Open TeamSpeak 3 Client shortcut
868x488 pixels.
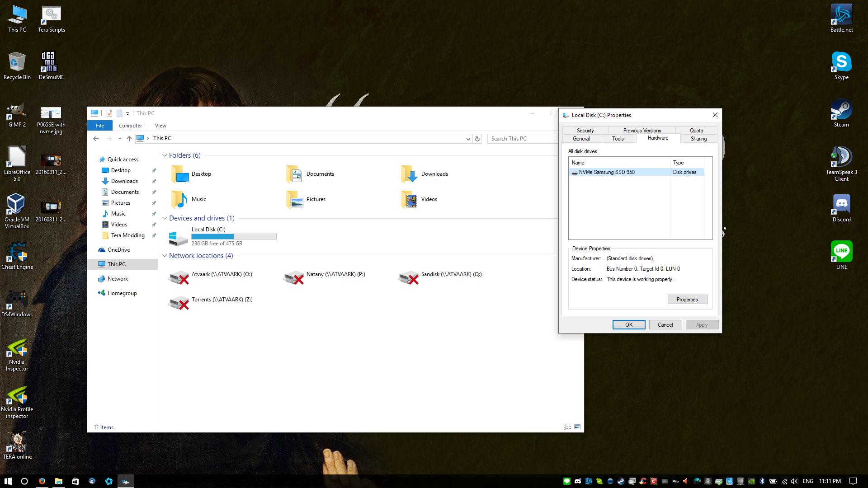pos(841,164)
